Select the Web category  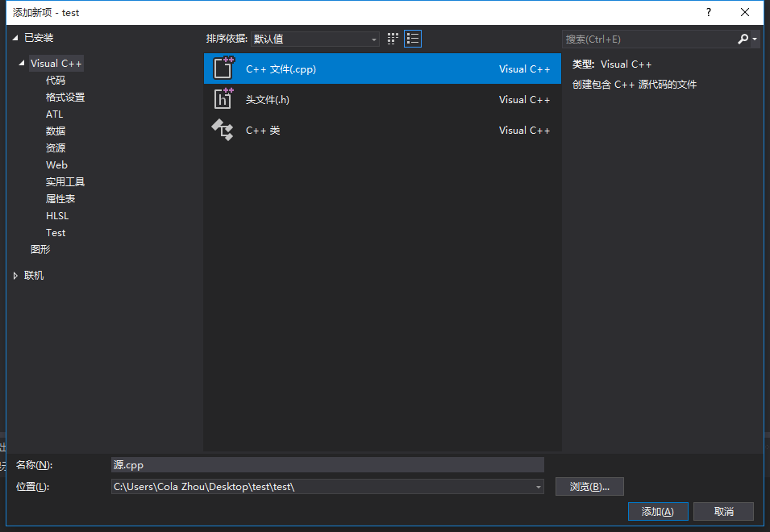(x=55, y=164)
